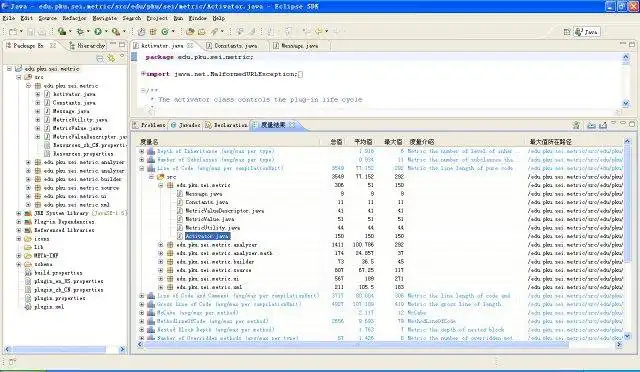Open dropdown next to Run icon

coord(106,31)
